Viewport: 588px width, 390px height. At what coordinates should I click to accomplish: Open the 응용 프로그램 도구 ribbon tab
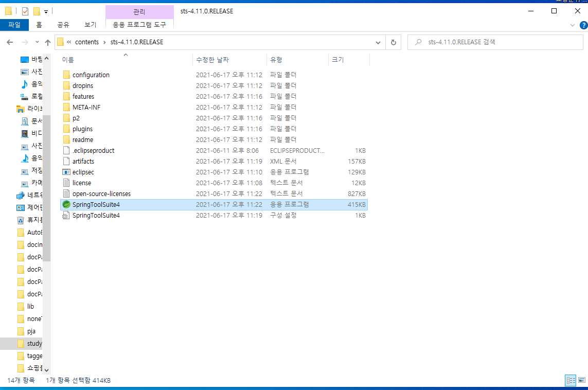tap(139, 25)
